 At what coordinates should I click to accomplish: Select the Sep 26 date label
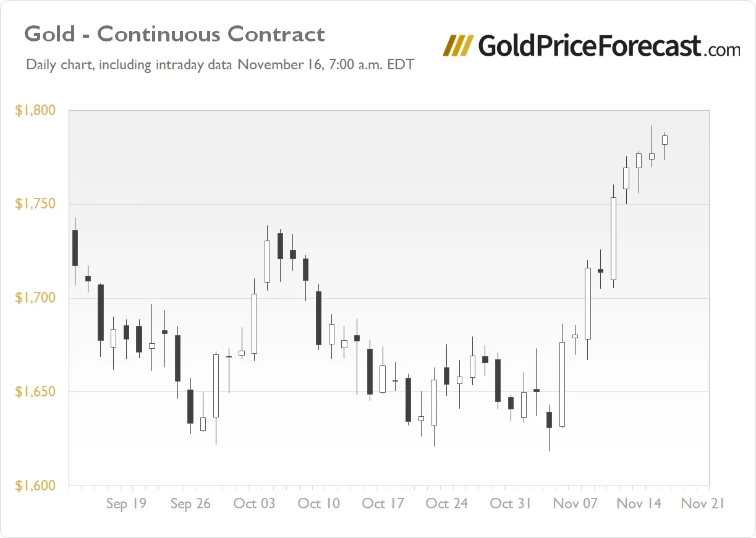click(190, 504)
